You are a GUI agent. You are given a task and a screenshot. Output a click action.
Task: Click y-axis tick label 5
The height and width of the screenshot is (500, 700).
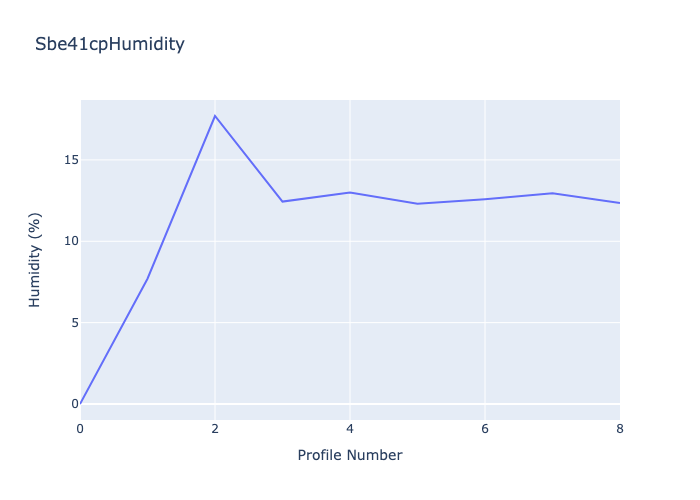tap(69, 322)
